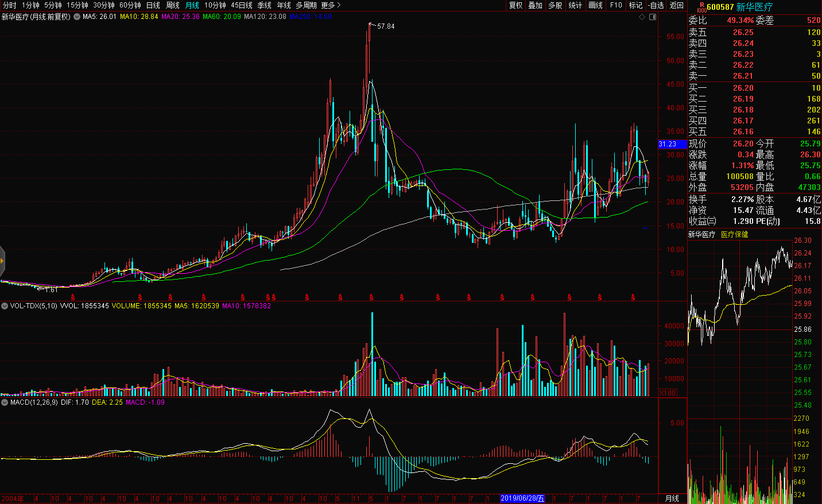Image resolution: width=822 pixels, height=504 pixels.
Task: Click the 换手 2.27% turnover value
Action: [742, 199]
